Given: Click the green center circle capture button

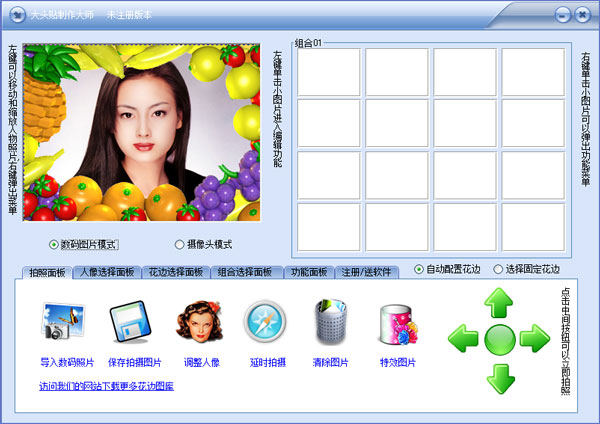Looking at the screenshot, I should coord(500,339).
